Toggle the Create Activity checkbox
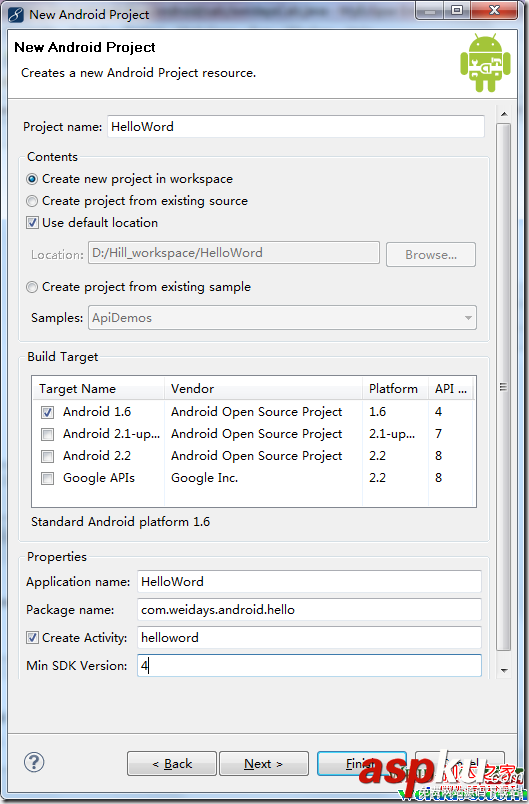Image resolution: width=529 pixels, height=804 pixels. (32, 637)
